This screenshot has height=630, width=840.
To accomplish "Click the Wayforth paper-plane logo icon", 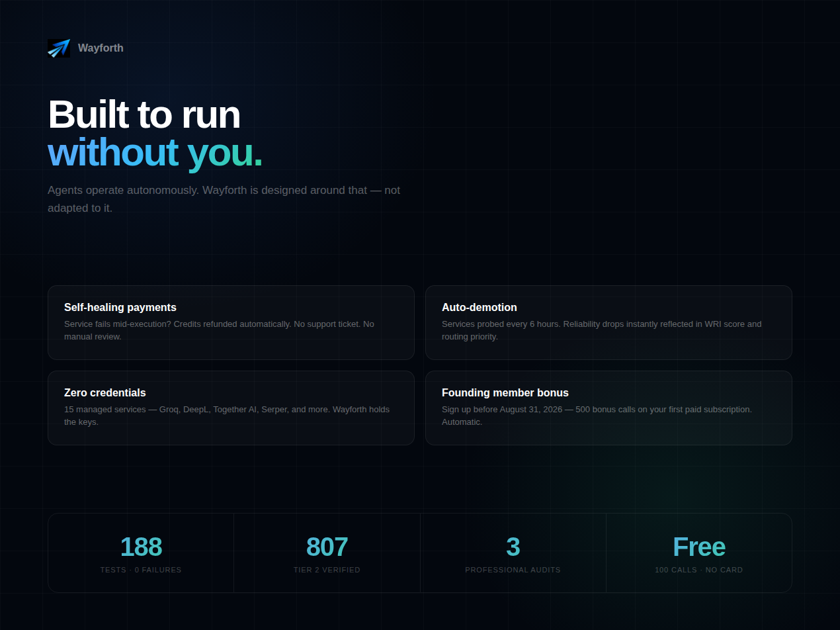I will pos(59,48).
